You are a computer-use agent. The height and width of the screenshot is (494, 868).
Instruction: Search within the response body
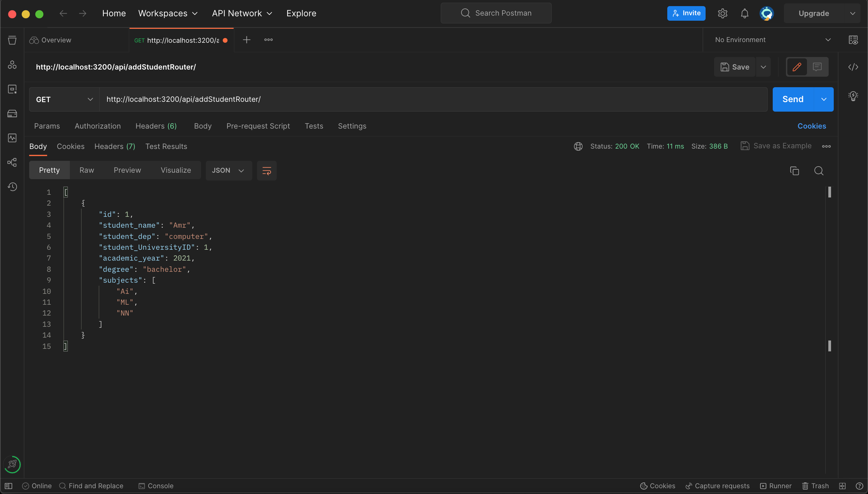(x=819, y=171)
